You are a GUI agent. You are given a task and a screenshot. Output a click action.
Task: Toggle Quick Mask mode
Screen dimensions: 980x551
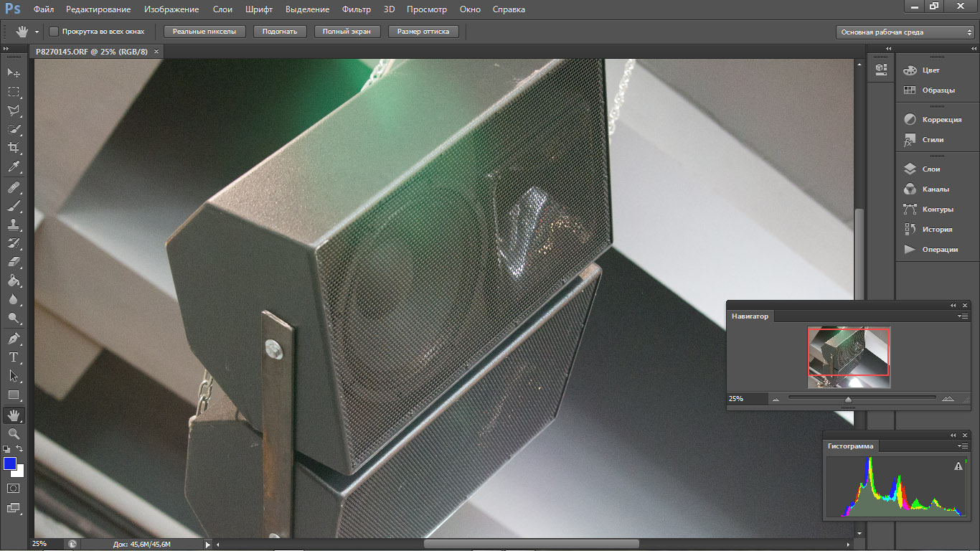click(x=14, y=488)
